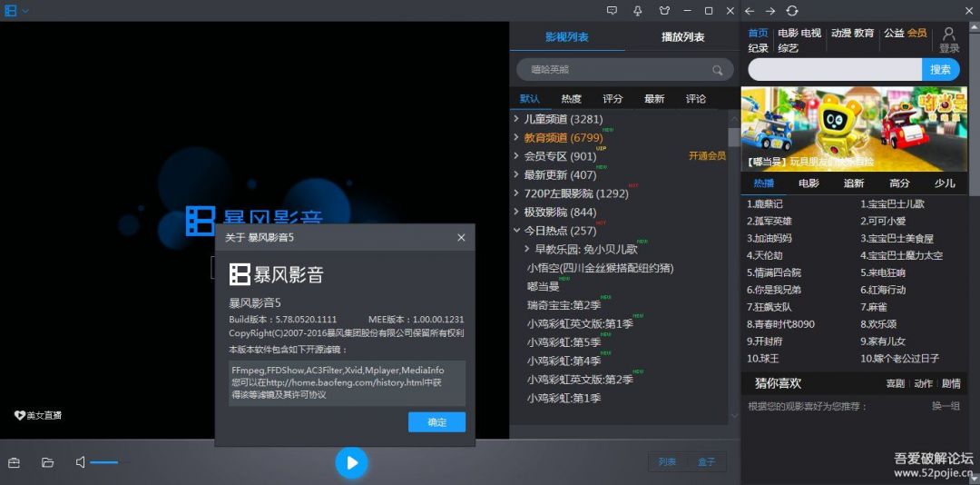Expand the 极致影院 (844) category
The height and width of the screenshot is (485, 980).
click(x=516, y=213)
